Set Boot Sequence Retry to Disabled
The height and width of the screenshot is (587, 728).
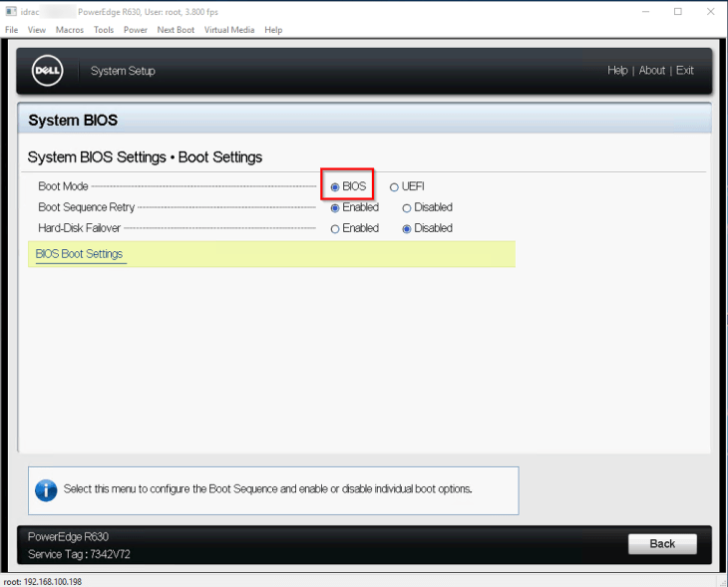pyautogui.click(x=407, y=208)
